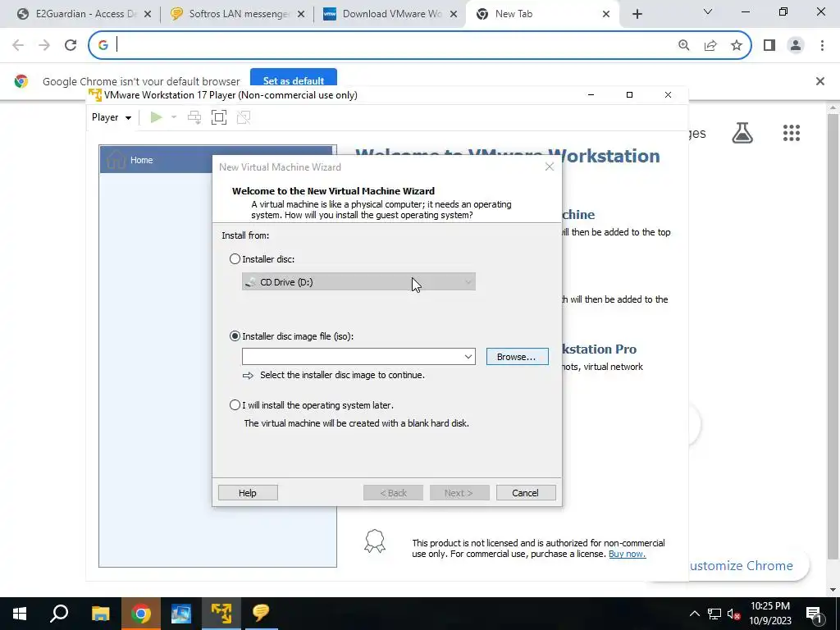Switch to E2Guardian - Access Denied tab
Screen dimensions: 840x630
click(x=84, y=14)
